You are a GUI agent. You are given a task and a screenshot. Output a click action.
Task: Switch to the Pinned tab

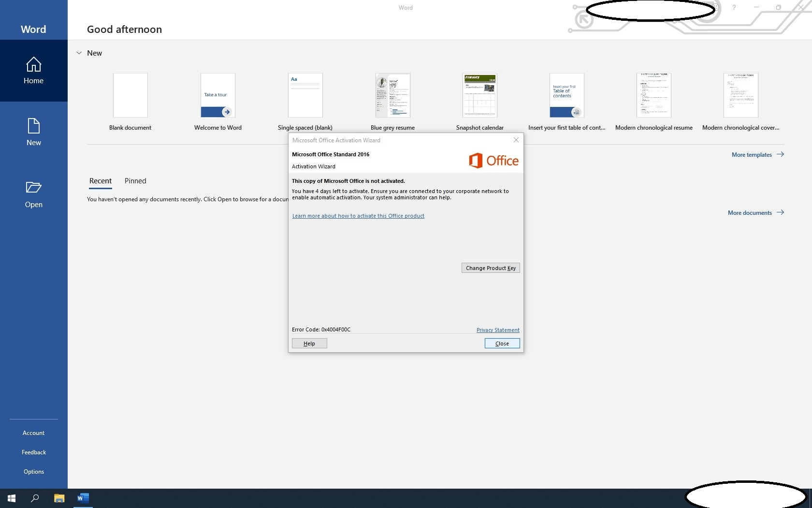pyautogui.click(x=135, y=181)
